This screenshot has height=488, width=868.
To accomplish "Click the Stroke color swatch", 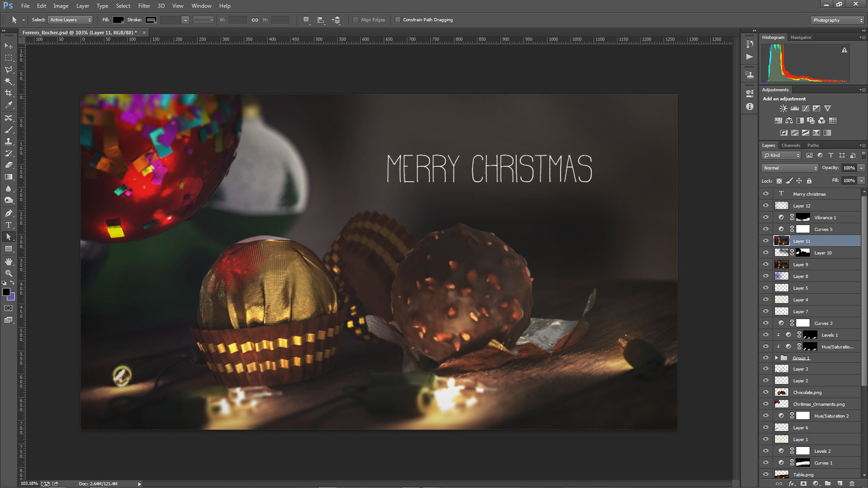I will click(x=151, y=20).
